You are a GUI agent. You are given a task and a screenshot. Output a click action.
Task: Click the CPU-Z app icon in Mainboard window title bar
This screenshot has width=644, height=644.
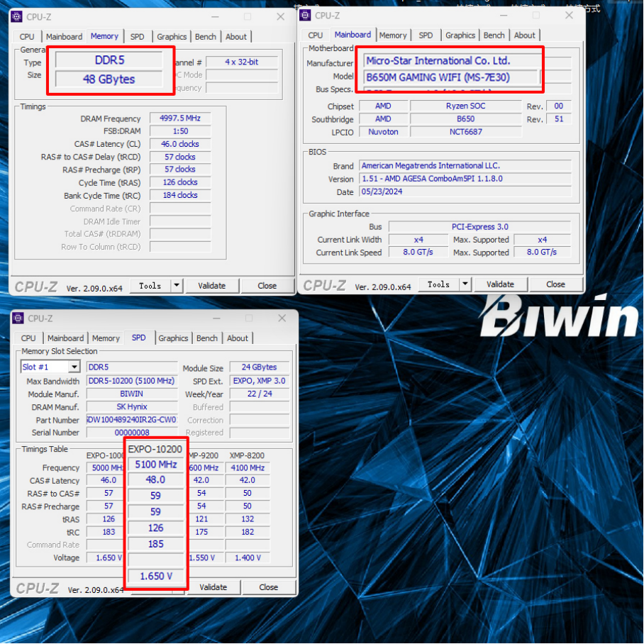(305, 16)
